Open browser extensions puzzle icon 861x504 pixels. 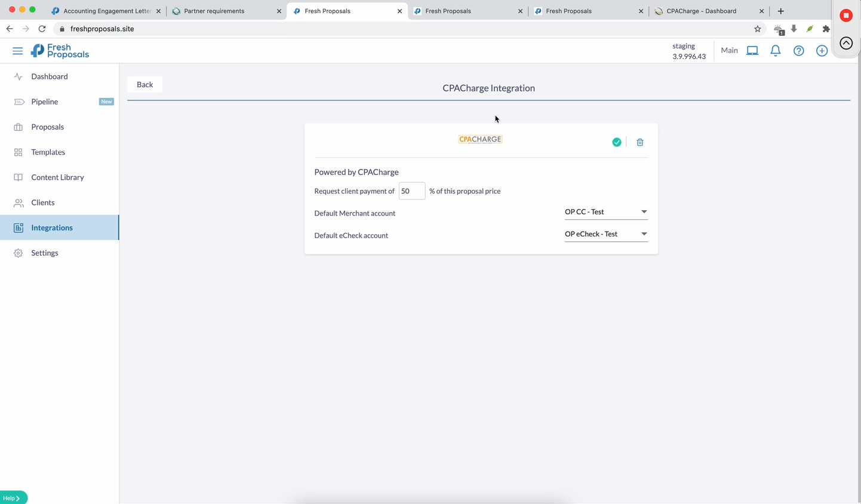click(826, 29)
